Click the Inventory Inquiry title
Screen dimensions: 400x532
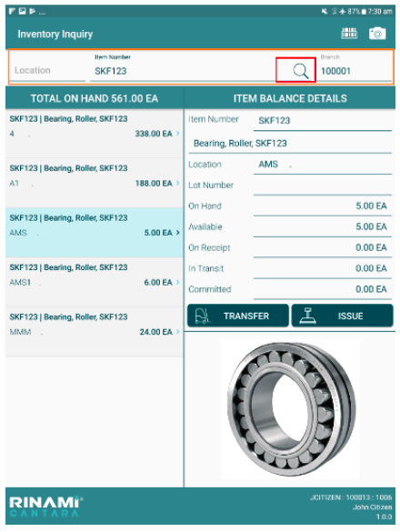55,35
